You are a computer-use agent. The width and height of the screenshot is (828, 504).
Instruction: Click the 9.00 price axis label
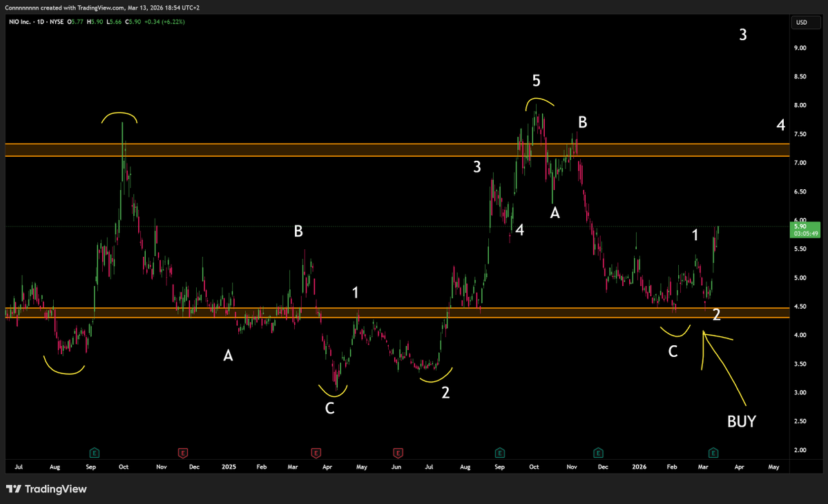pos(800,48)
